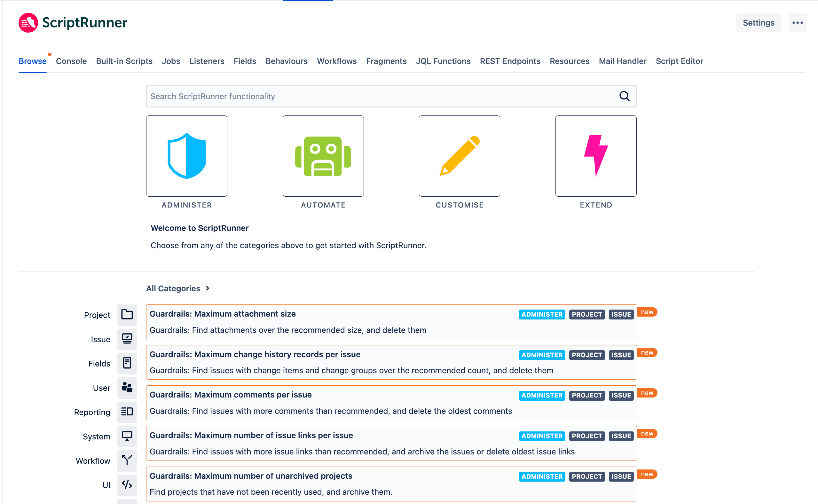Click PROJECT tag on Maximum attachment size
This screenshot has width=818, height=504.
pos(587,314)
